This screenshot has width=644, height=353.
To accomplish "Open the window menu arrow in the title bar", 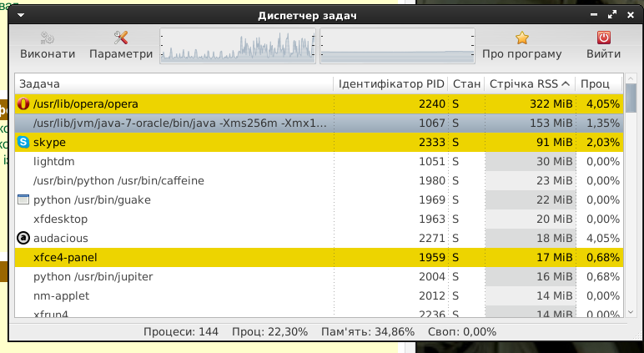I will tap(20, 14).
